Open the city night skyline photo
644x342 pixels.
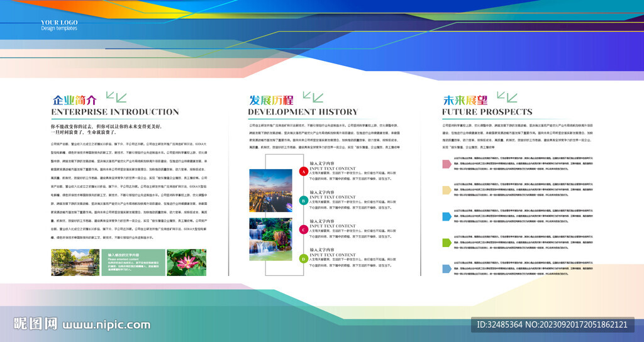[270, 190]
